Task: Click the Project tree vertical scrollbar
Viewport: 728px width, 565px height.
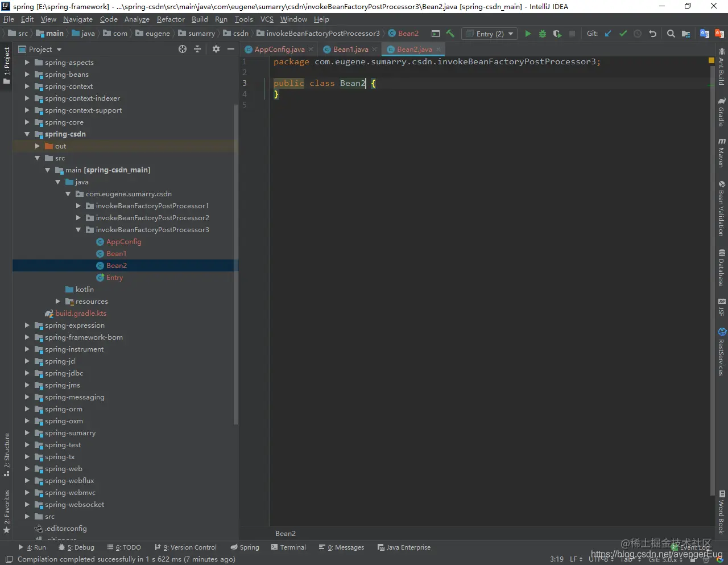Action: click(x=236, y=265)
